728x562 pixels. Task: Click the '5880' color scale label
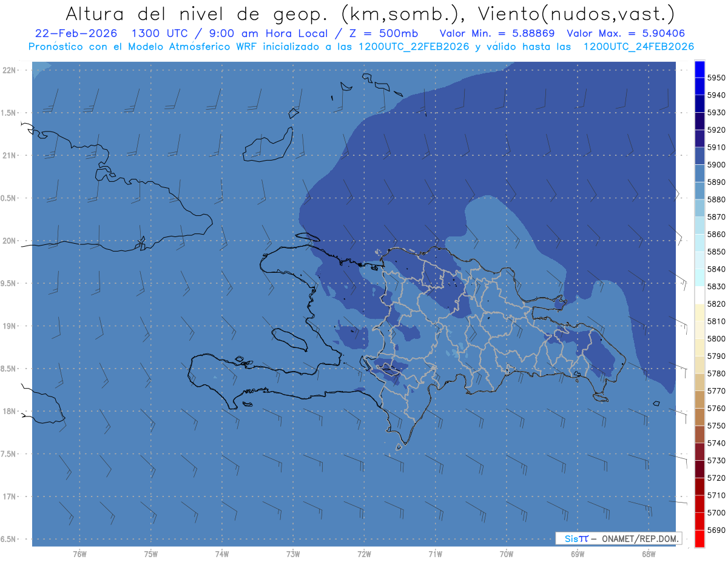point(716,199)
